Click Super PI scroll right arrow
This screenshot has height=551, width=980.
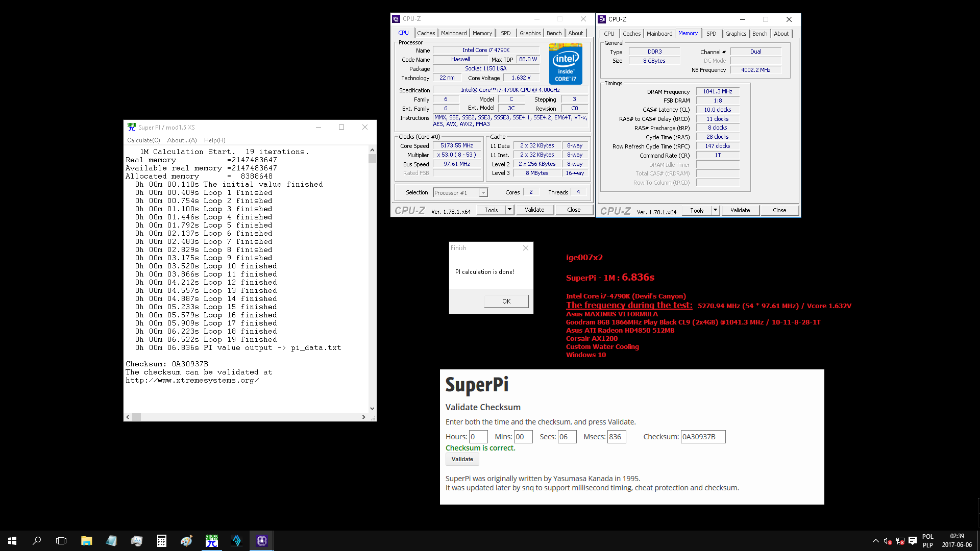click(364, 417)
